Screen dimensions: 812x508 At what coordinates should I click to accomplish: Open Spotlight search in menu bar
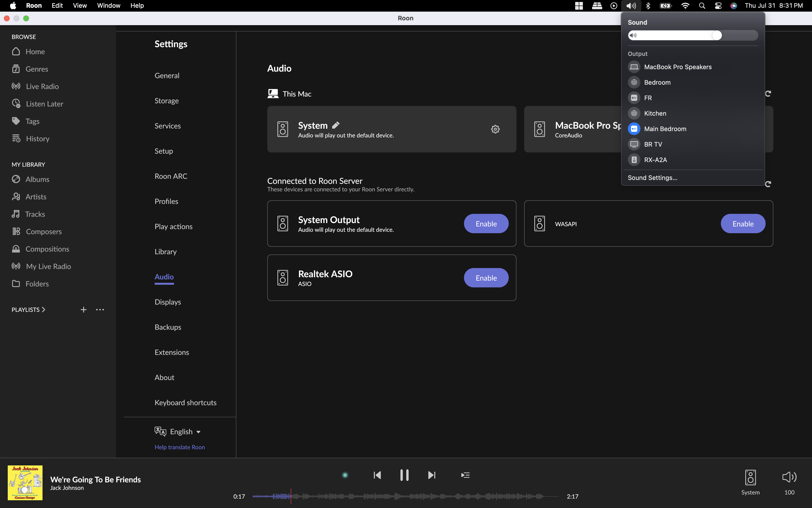tap(702, 5)
